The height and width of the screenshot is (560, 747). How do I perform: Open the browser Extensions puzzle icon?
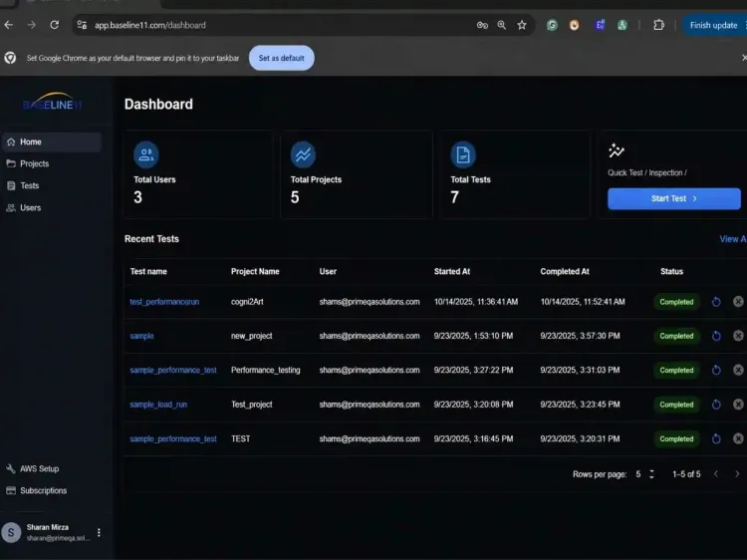658,25
